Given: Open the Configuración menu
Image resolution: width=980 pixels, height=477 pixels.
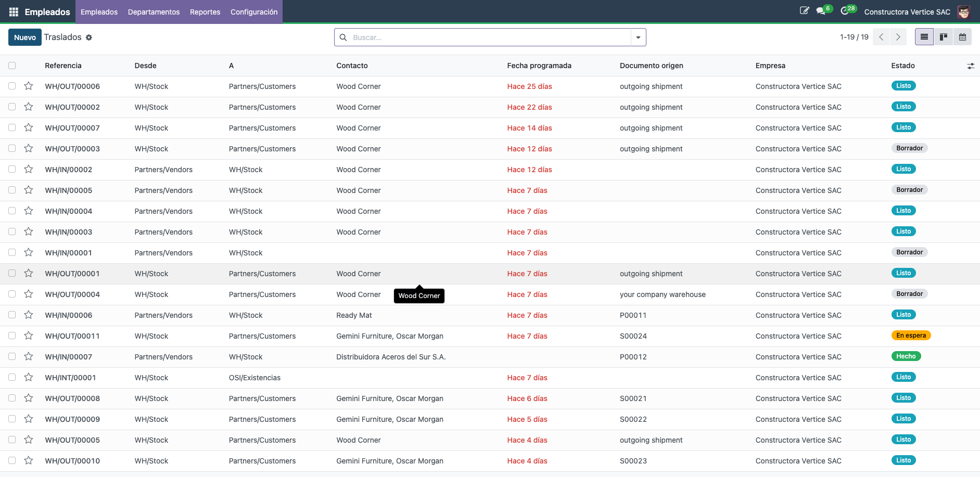Looking at the screenshot, I should click(254, 11).
